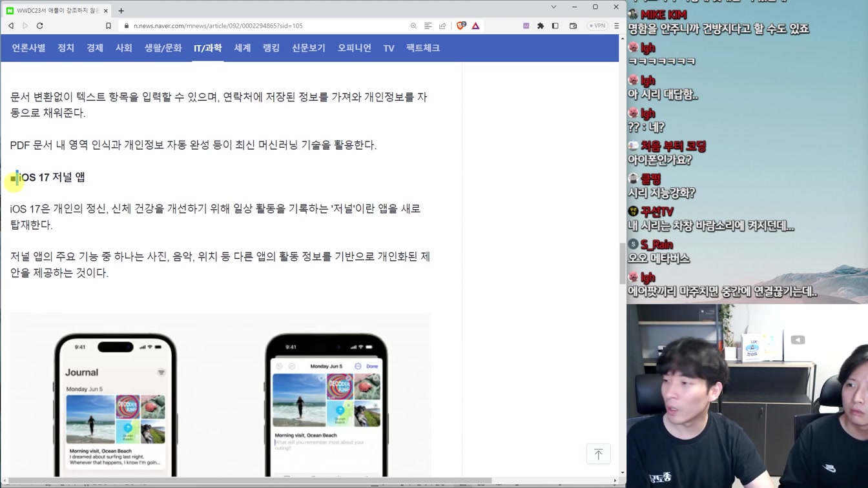Open a new tab with plus button
The image size is (868, 488).
point(121,10)
